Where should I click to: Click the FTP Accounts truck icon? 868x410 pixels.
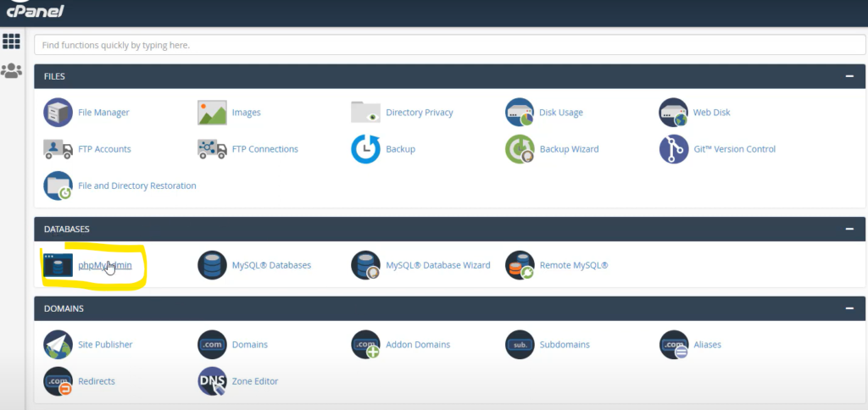coord(58,149)
